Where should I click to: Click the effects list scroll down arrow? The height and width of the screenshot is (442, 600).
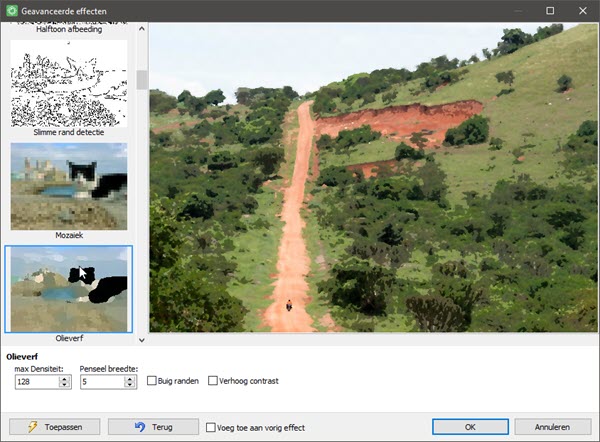pyautogui.click(x=142, y=340)
